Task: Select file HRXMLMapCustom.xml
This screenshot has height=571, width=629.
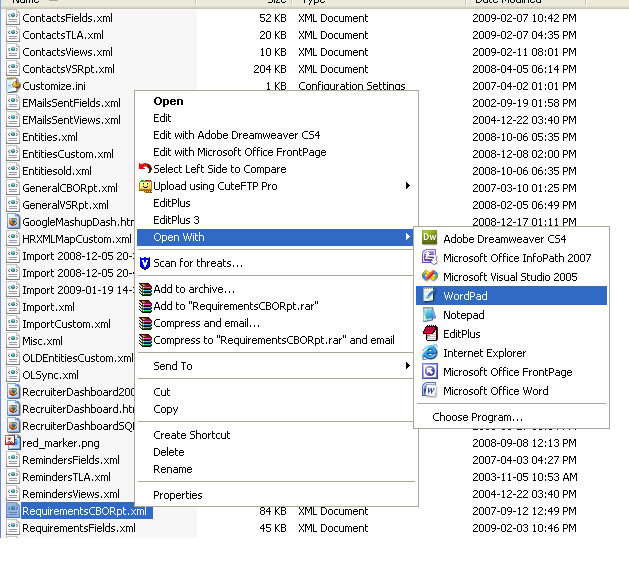Action: [77, 239]
